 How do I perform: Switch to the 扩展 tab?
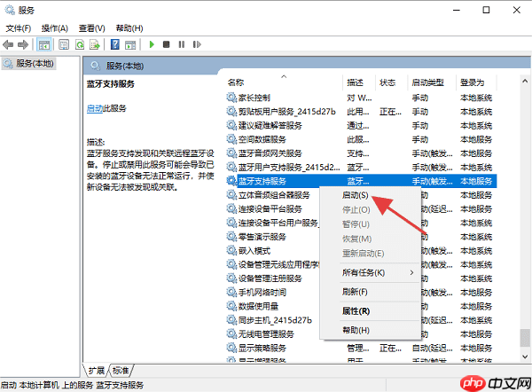tap(97, 371)
